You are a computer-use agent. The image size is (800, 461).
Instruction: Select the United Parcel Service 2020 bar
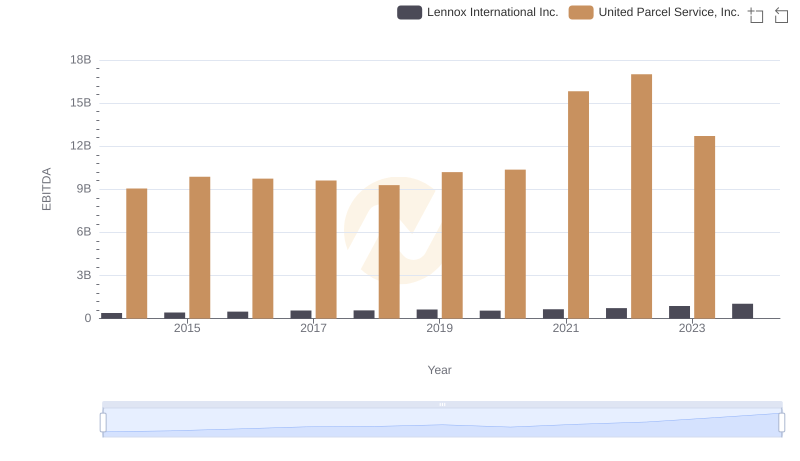coord(515,244)
